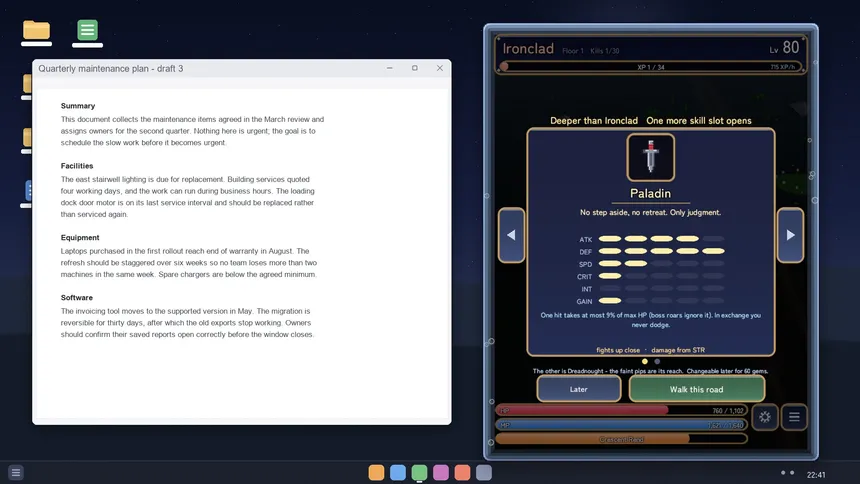
Task: Open the start menu button in taskbar
Action: tap(16, 472)
